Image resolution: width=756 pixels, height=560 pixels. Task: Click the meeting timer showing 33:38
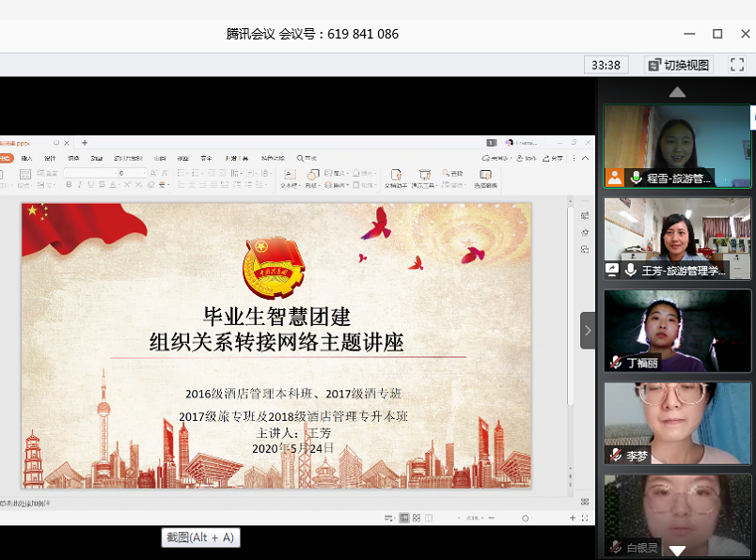[606, 65]
